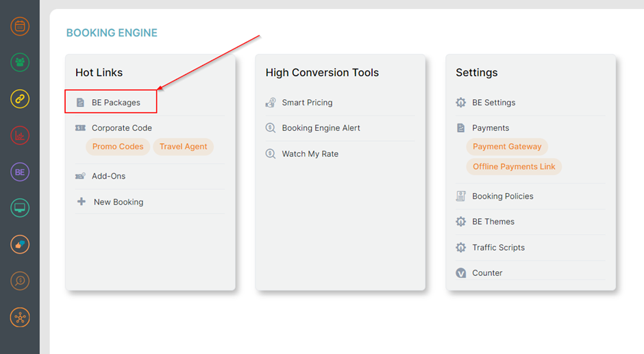Image resolution: width=644 pixels, height=354 pixels.
Task: Select the Travel Agent tag
Action: tap(183, 147)
